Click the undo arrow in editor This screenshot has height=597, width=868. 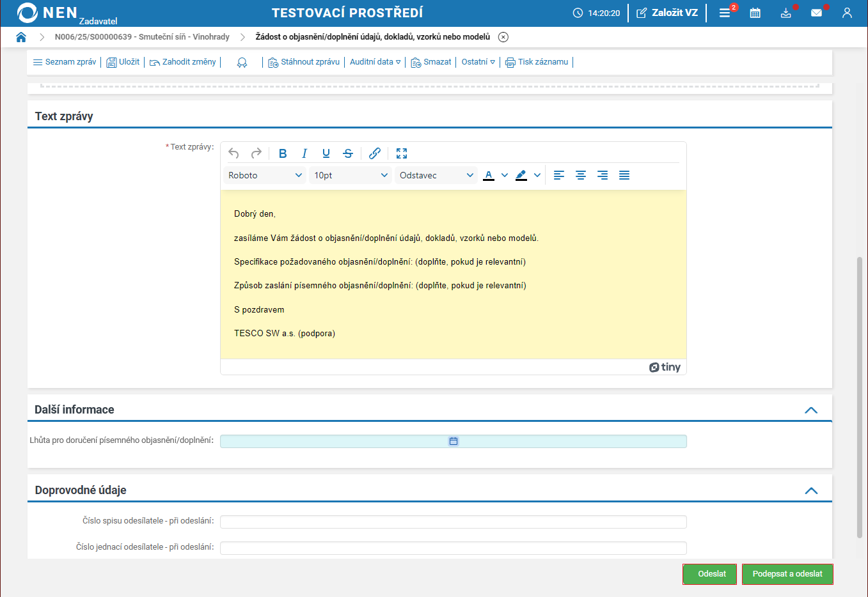click(x=233, y=153)
